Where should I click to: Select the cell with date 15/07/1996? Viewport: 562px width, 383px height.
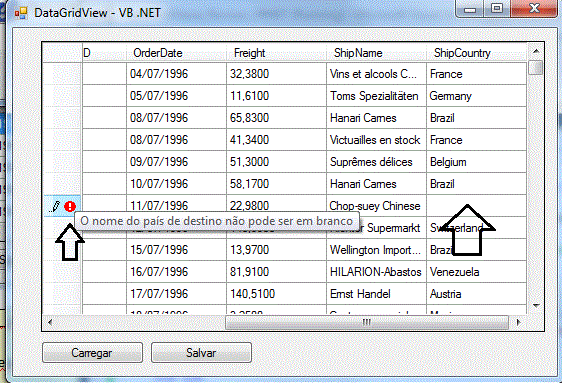[176, 250]
